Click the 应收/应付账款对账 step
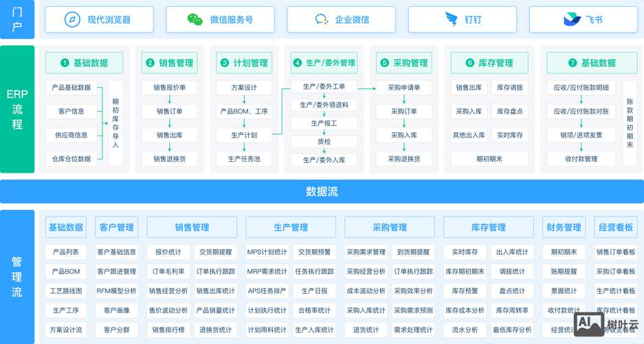 click(581, 111)
